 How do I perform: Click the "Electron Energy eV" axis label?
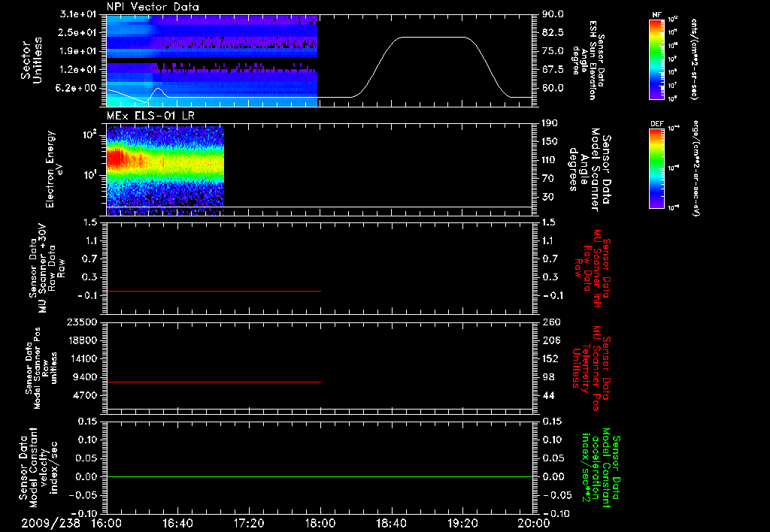pyautogui.click(x=54, y=169)
